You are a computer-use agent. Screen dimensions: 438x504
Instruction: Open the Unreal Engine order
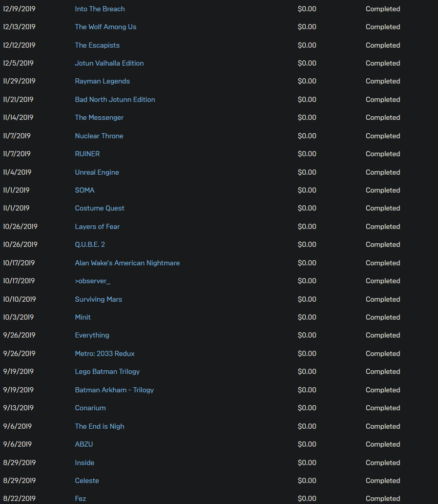97,172
